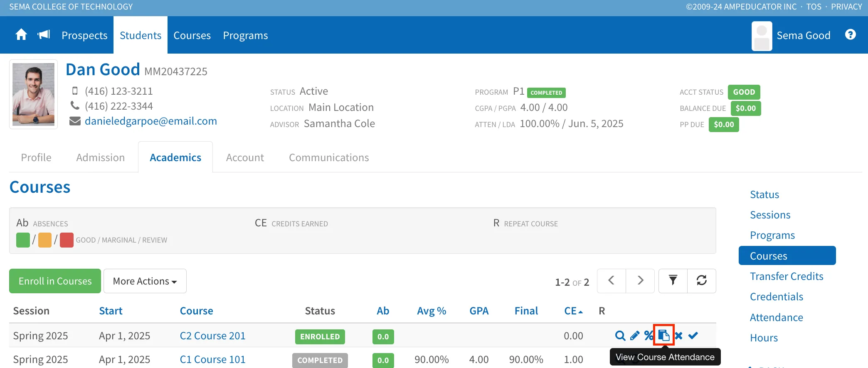Click the red REVIEW legend swatch
The image size is (868, 368).
(x=67, y=240)
